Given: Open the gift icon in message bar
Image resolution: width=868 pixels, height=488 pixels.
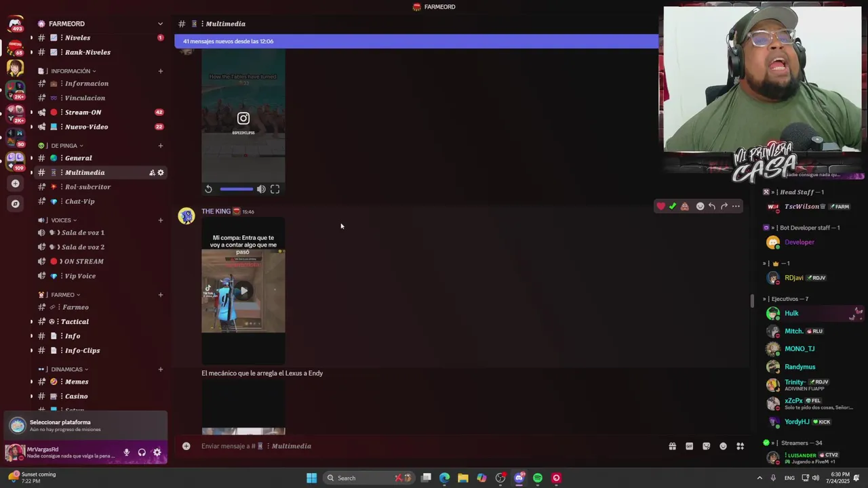Looking at the screenshot, I should pyautogui.click(x=672, y=446).
